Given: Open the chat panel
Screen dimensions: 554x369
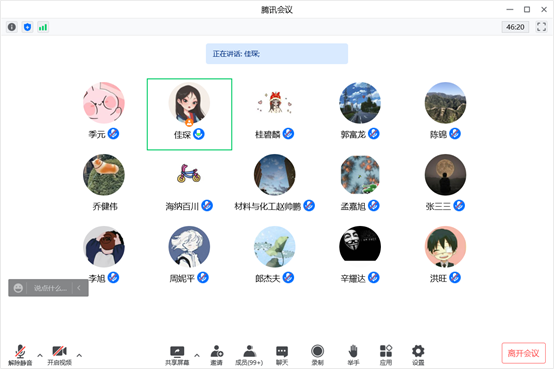Looking at the screenshot, I should point(282,356).
